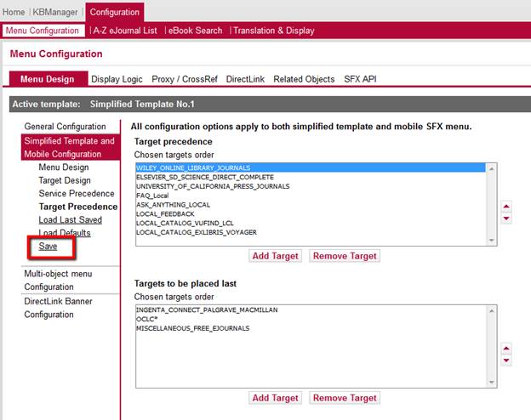Open Multi-object menu Configuration section
The image size is (531, 420).
point(58,281)
